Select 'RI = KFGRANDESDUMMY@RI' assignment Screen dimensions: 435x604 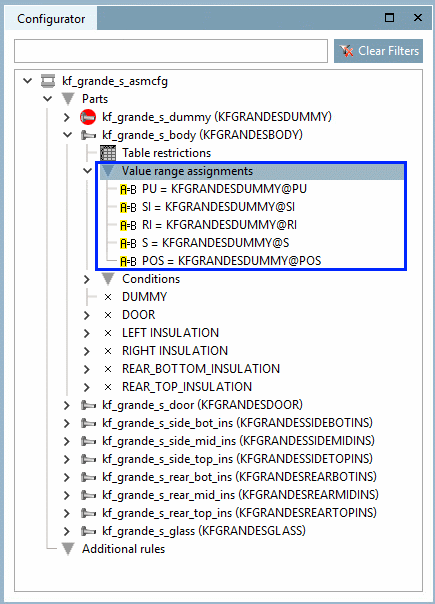click(x=219, y=225)
